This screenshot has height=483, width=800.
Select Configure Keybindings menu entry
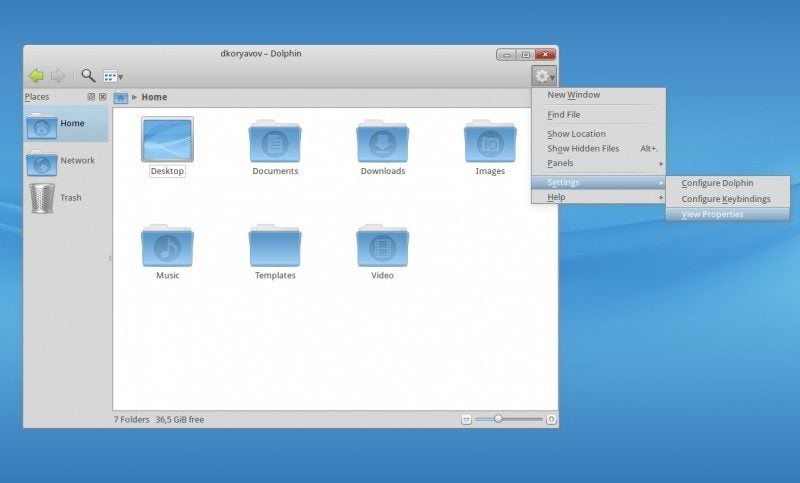[x=725, y=199]
